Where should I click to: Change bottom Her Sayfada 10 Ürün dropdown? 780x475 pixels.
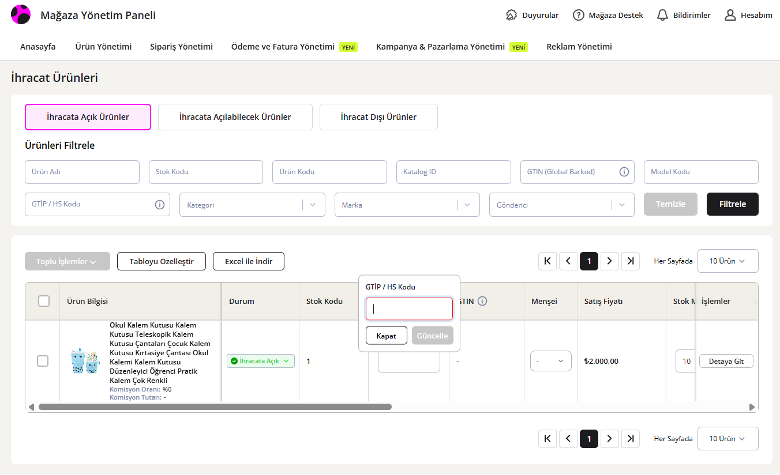coord(728,439)
